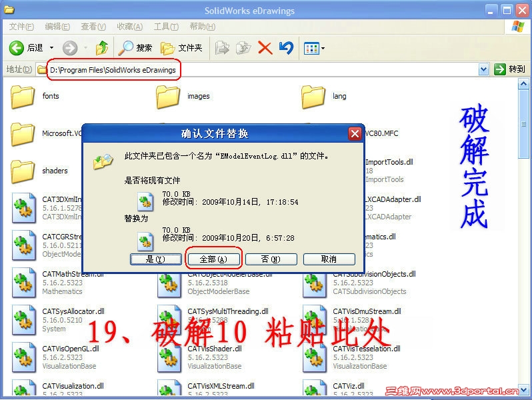The image size is (532, 400).
Task: Click the red Delete X toolbar icon
Action: point(265,48)
